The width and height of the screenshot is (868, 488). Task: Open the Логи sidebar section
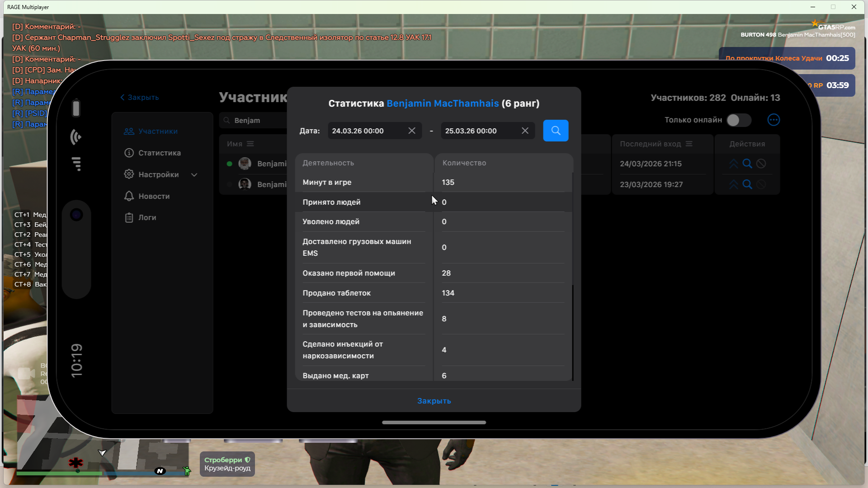147,217
